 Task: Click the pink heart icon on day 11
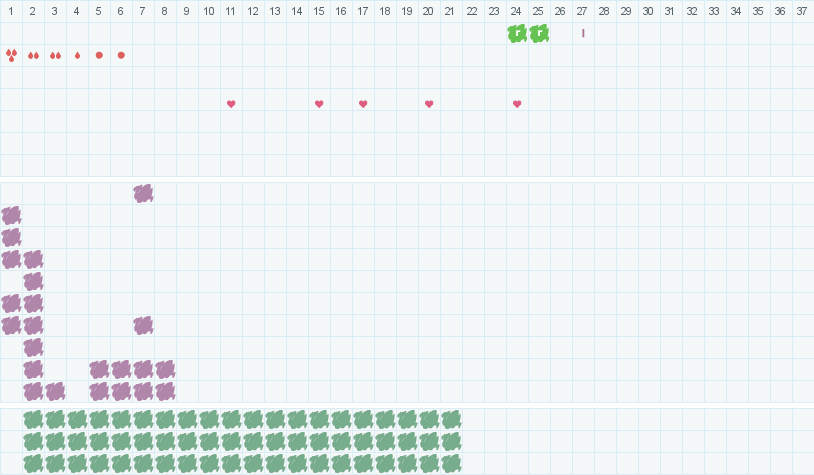coord(231,104)
